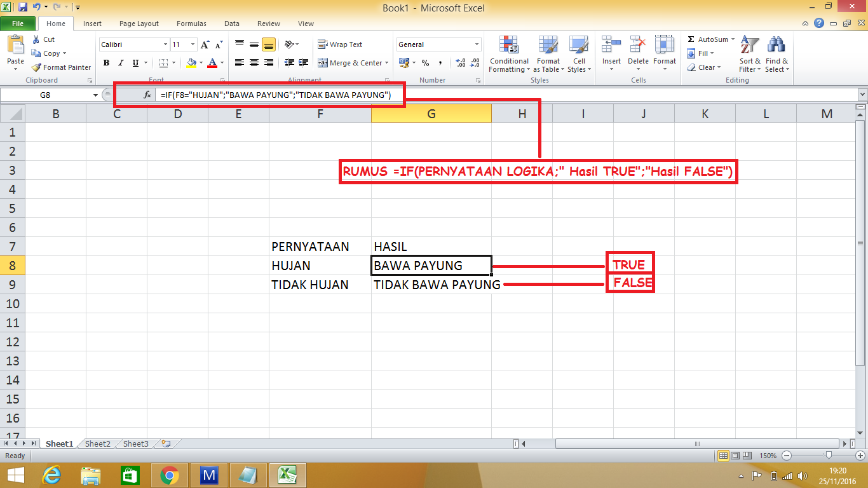Click the Insert Function fx icon
This screenshot has width=868, height=488.
147,95
